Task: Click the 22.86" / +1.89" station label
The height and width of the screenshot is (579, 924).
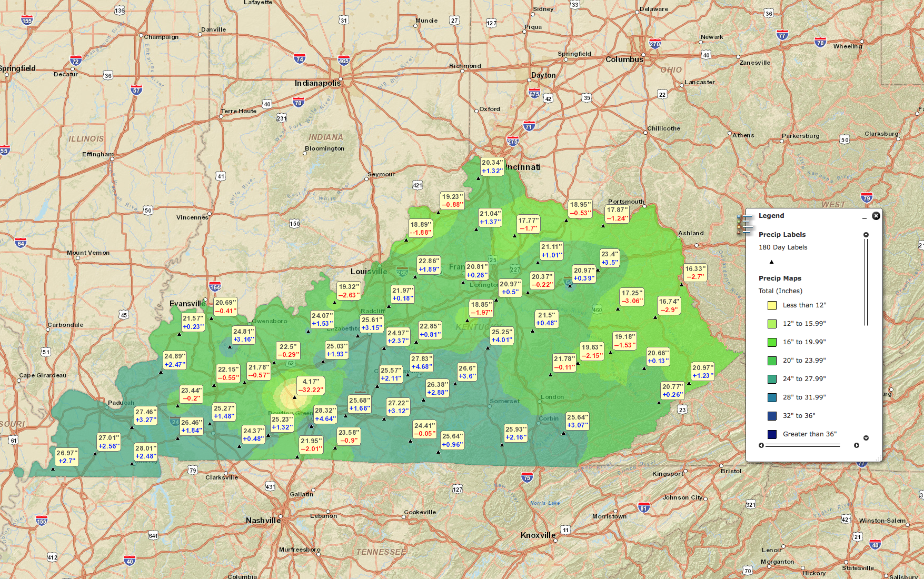Action: [429, 265]
